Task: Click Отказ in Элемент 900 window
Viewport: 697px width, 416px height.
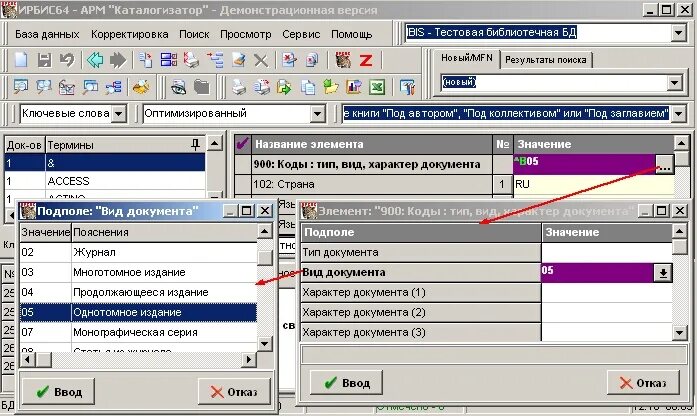Action: pyautogui.click(x=643, y=383)
